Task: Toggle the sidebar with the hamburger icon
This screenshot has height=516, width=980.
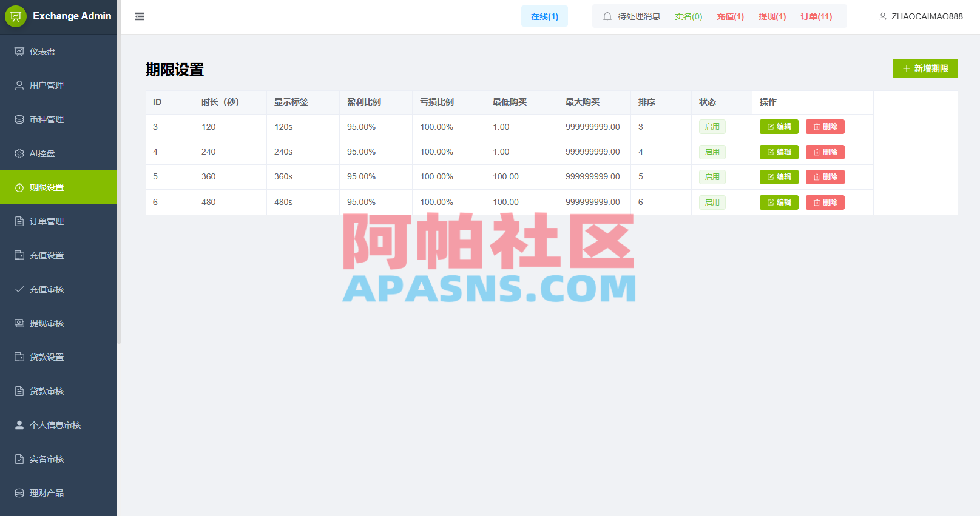Action: [x=140, y=16]
